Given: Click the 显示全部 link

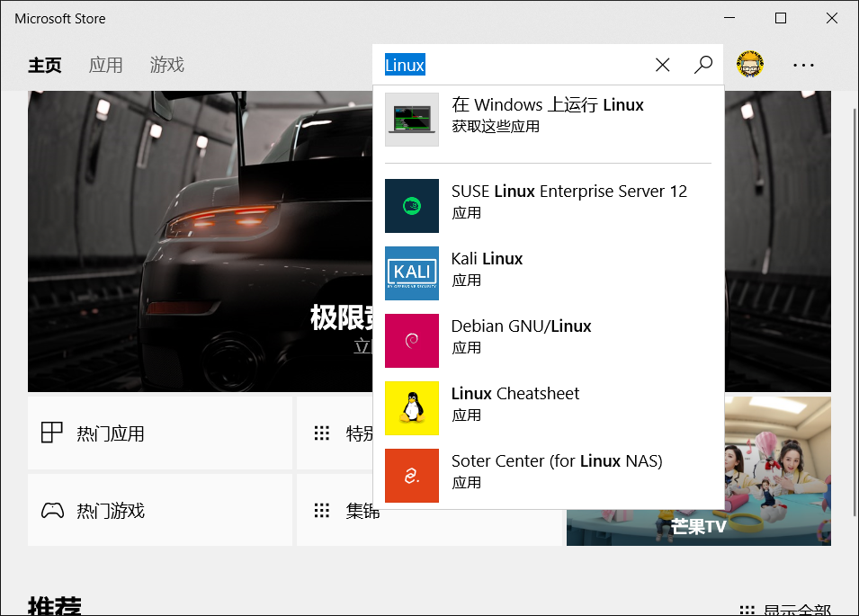Looking at the screenshot, I should tap(785, 610).
